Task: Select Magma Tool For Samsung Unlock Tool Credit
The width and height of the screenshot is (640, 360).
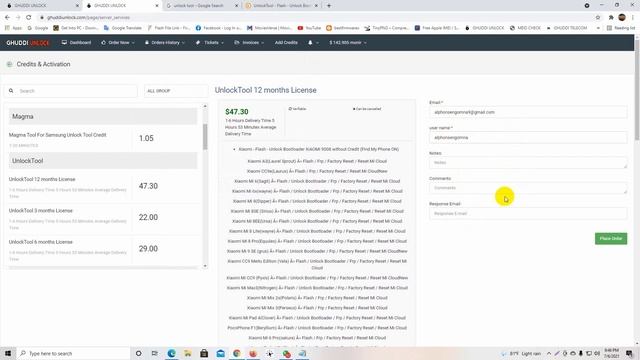Action: (58, 135)
